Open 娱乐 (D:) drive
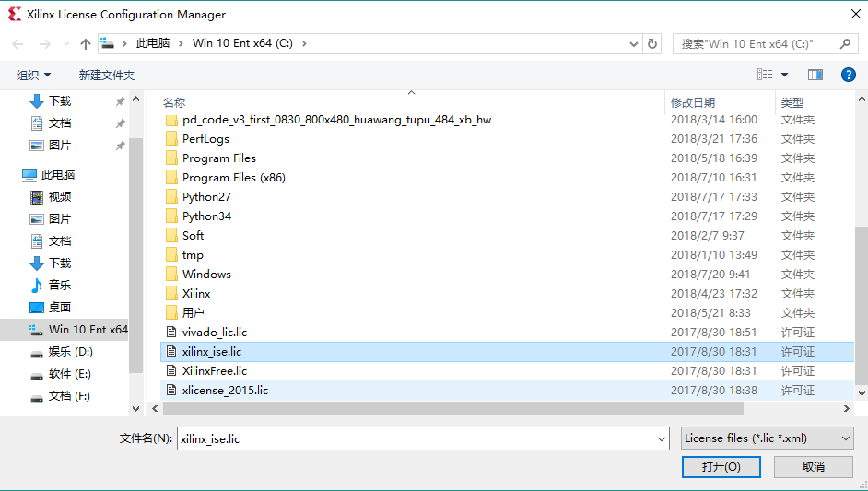 [x=70, y=352]
